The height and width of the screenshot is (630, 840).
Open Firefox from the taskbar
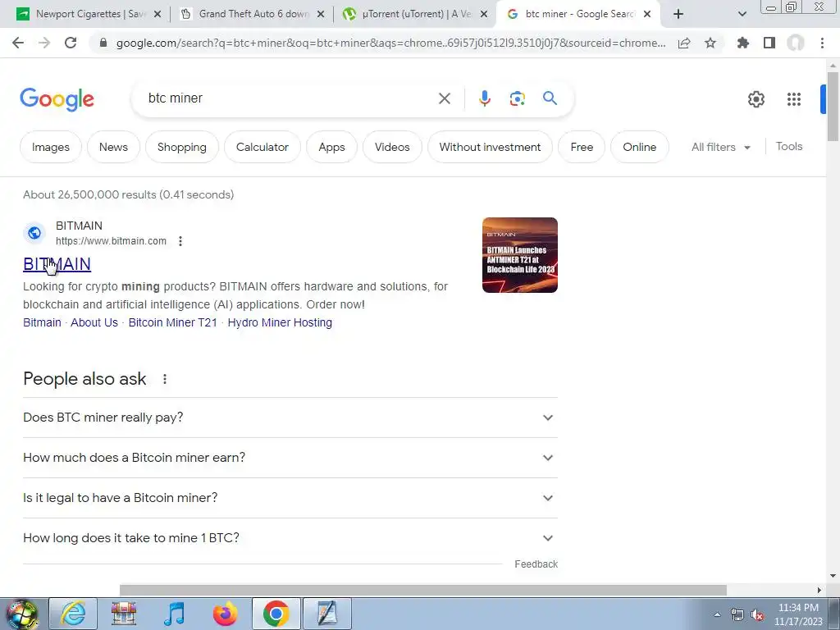[225, 614]
